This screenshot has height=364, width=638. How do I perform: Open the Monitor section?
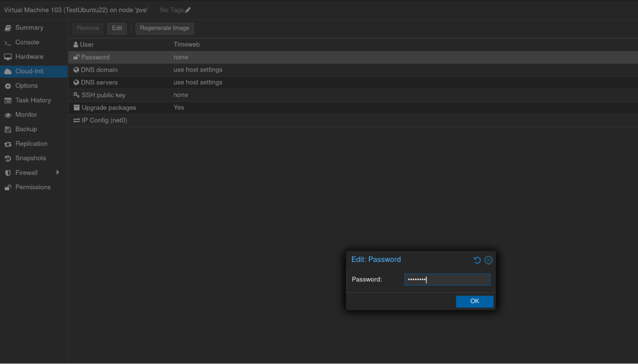26,115
